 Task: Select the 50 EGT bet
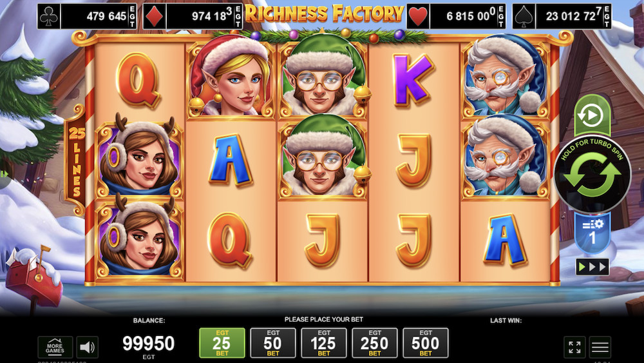click(272, 343)
